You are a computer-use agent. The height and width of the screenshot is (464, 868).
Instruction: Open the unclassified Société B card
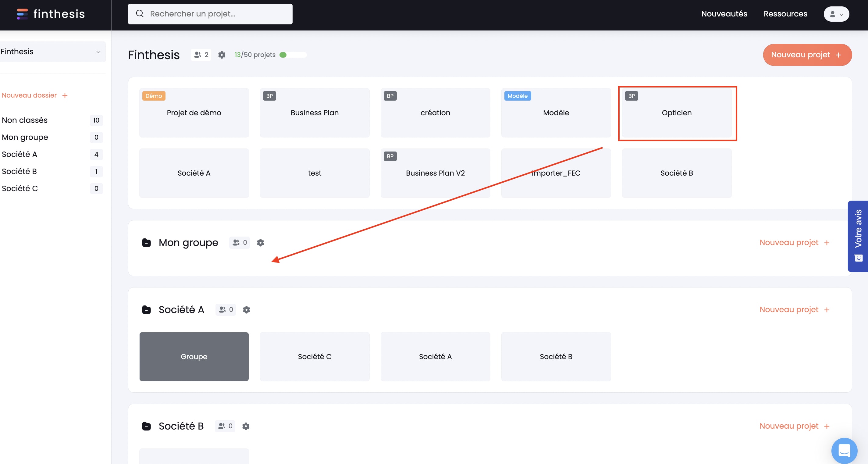click(677, 173)
